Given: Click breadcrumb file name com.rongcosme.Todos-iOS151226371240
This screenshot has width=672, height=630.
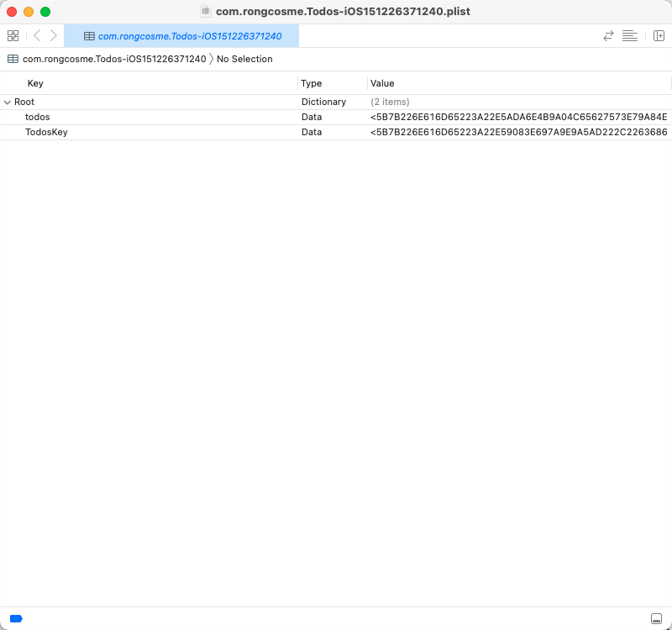Looking at the screenshot, I should [114, 59].
